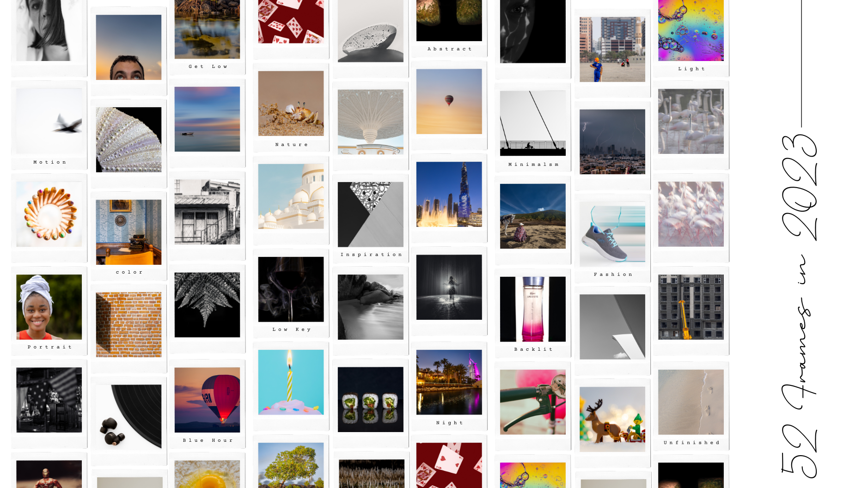Open the colorful bubbles photo labeled 'Light'
The width and height of the screenshot is (868, 488).
pyautogui.click(x=691, y=30)
